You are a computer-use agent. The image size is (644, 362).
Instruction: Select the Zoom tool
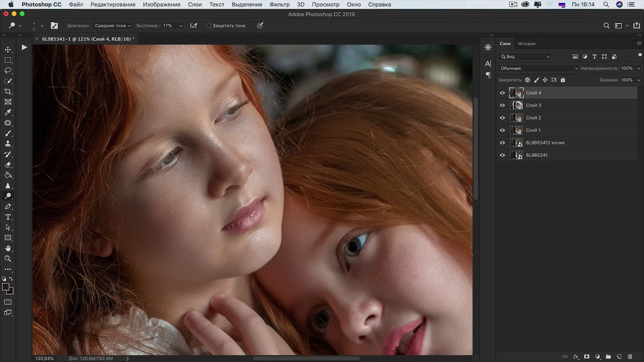coord(8,259)
